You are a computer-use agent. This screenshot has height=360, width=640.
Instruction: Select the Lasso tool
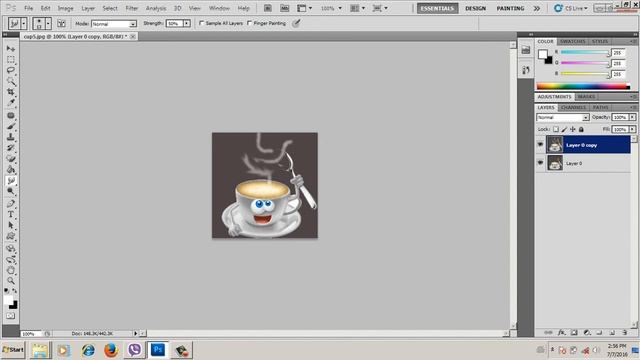coord(11,70)
